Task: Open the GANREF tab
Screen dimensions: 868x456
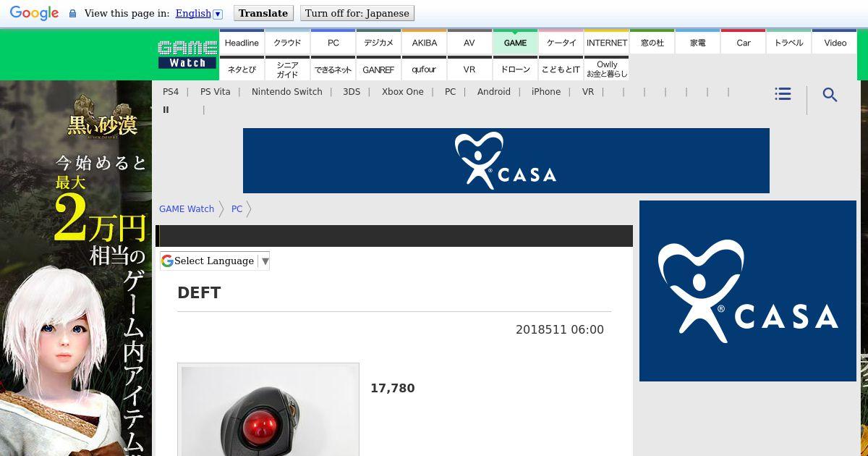Action: click(x=378, y=69)
